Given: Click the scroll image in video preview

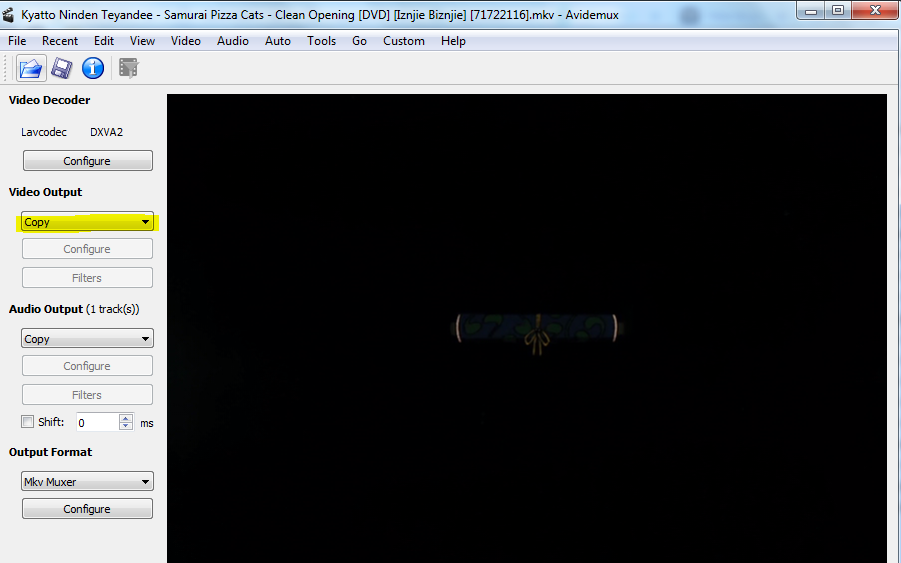Looking at the screenshot, I should tap(537, 329).
